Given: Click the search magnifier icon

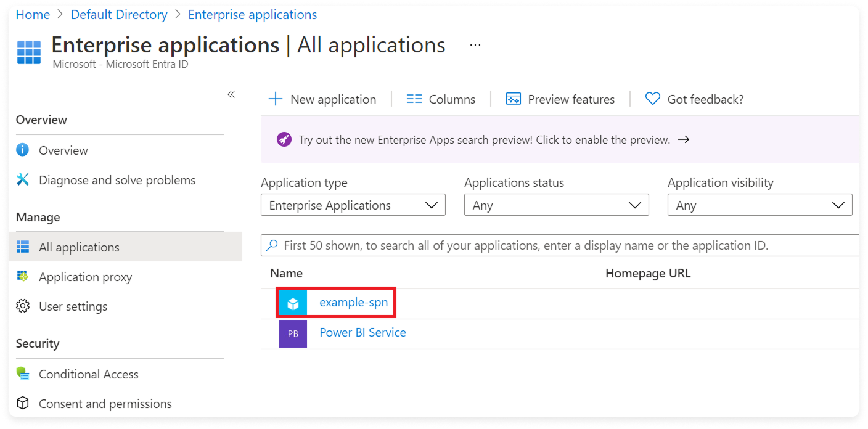Looking at the screenshot, I should click(x=272, y=245).
